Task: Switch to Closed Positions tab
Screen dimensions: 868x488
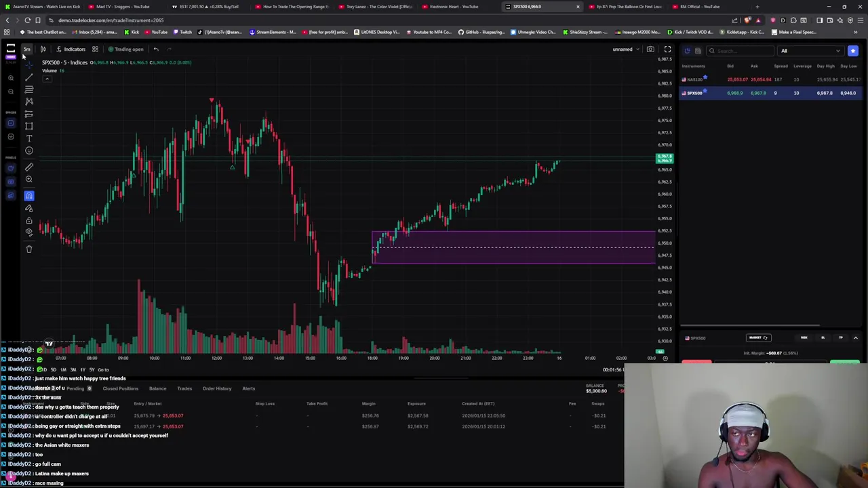Action: pyautogui.click(x=120, y=388)
